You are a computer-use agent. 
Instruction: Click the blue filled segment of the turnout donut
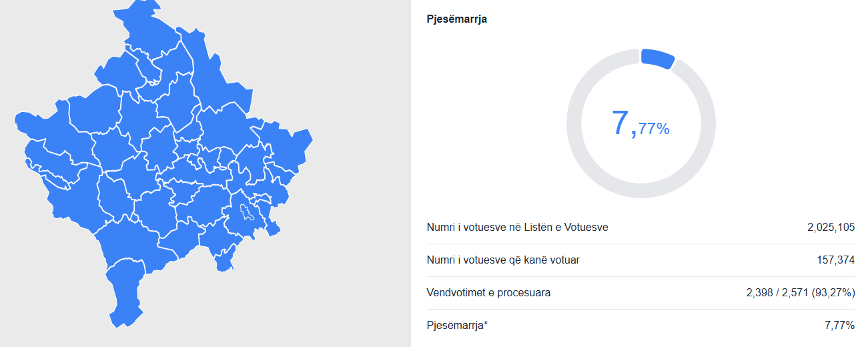tap(657, 57)
